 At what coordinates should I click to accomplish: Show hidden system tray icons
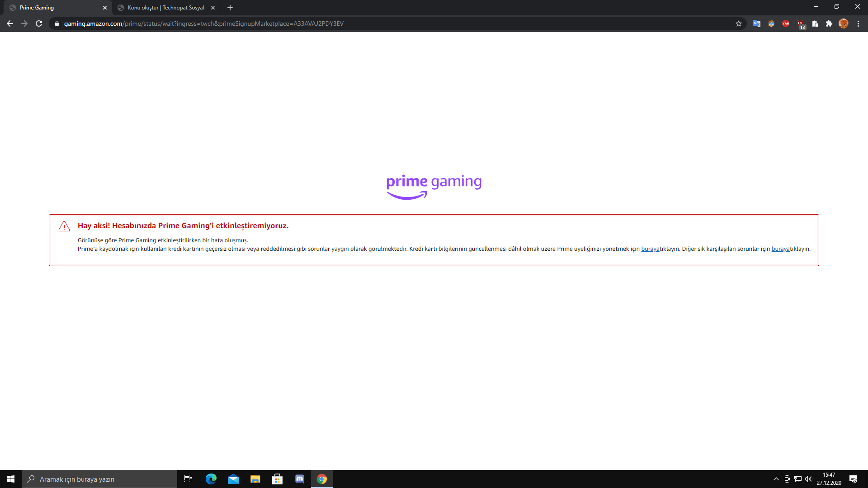(776, 479)
